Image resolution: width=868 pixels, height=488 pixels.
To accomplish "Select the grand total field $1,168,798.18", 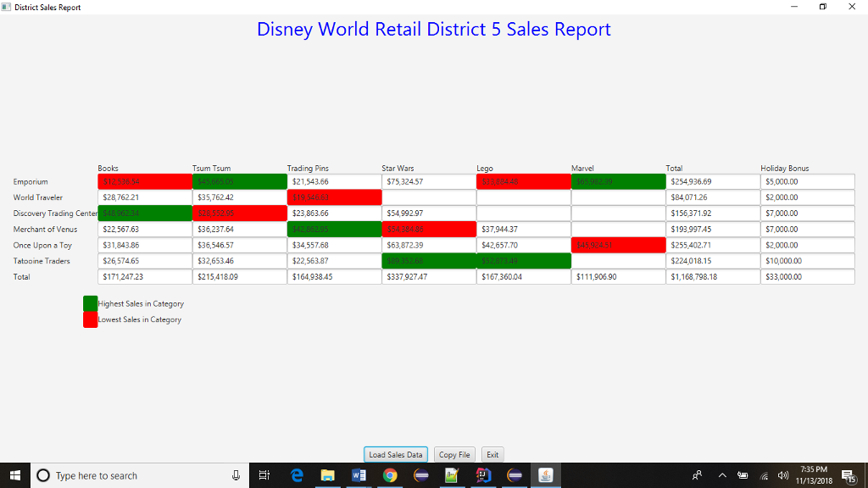I will [x=713, y=277].
